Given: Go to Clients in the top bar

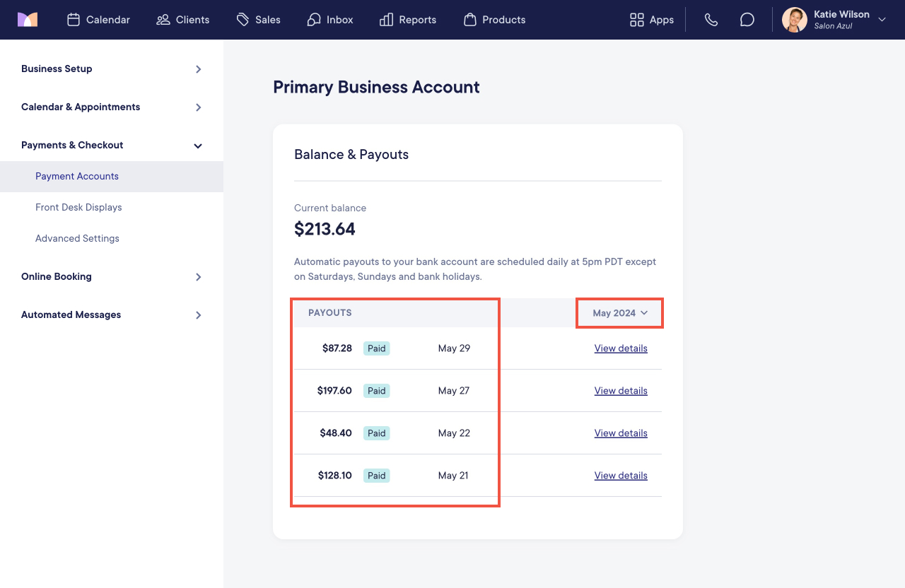Looking at the screenshot, I should (x=183, y=20).
